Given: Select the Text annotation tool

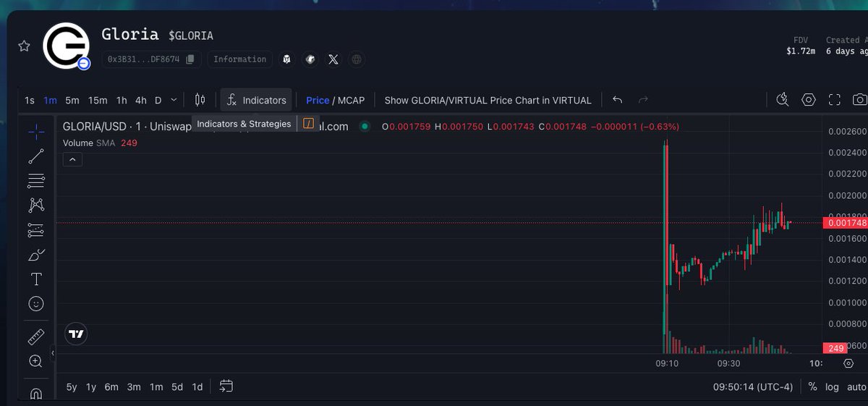Looking at the screenshot, I should click(36, 279).
